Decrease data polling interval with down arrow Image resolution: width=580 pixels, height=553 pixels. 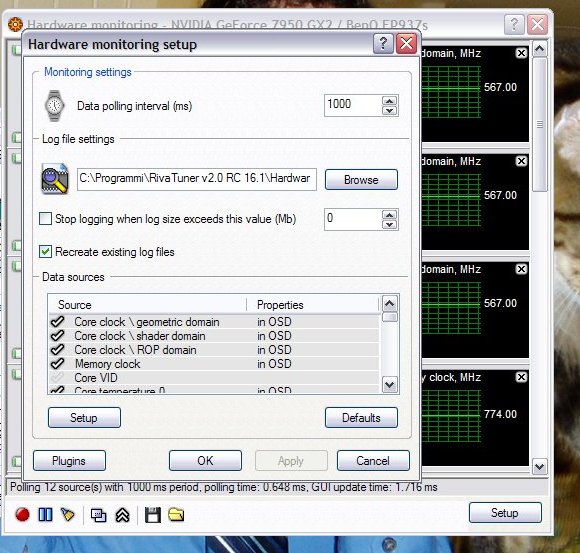click(x=389, y=111)
